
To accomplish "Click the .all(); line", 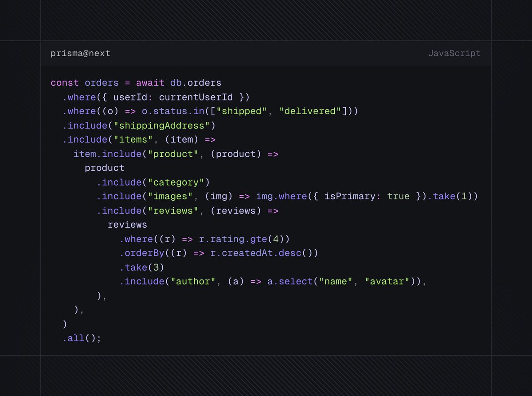I will [x=82, y=338].
